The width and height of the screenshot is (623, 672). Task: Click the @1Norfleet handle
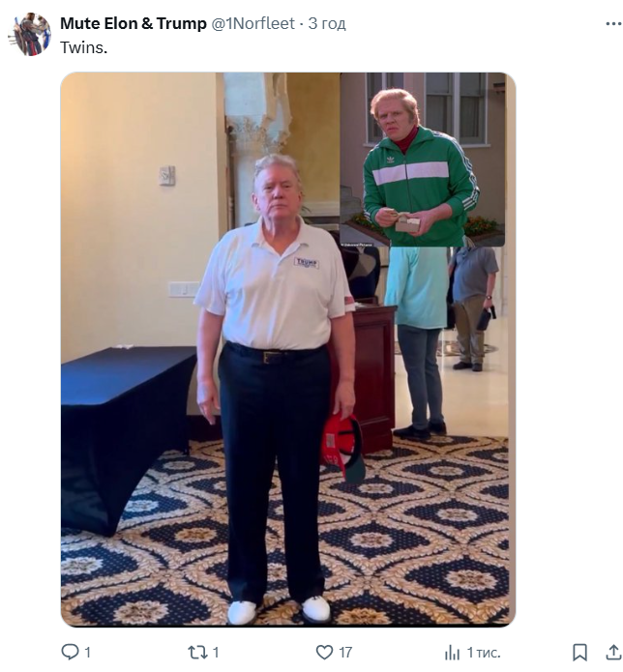pos(253,23)
